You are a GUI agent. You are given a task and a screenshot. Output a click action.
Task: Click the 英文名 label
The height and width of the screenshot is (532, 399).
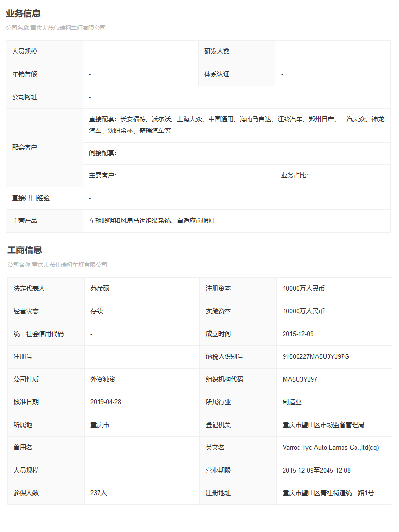[x=215, y=447]
